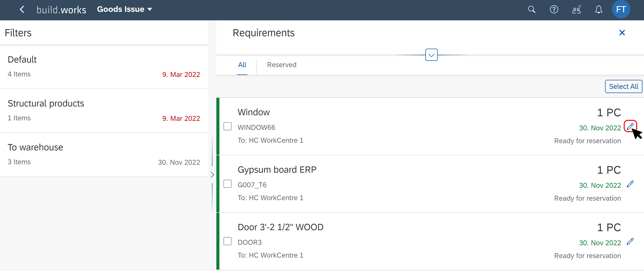This screenshot has width=644, height=271.
Task: Open the user collaboration icon in header
Action: point(576,9)
